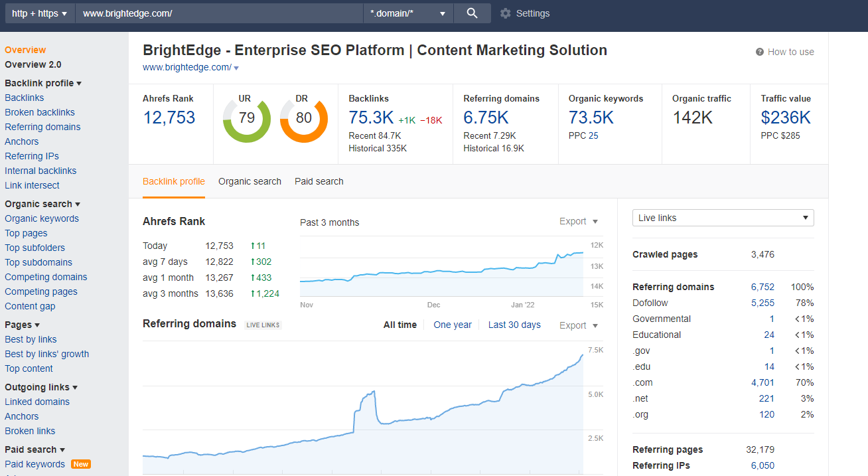Open Settings via the gear icon

click(506, 13)
